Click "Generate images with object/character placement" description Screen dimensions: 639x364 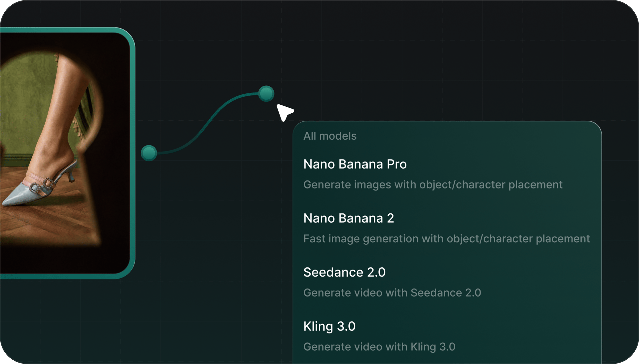(x=433, y=185)
